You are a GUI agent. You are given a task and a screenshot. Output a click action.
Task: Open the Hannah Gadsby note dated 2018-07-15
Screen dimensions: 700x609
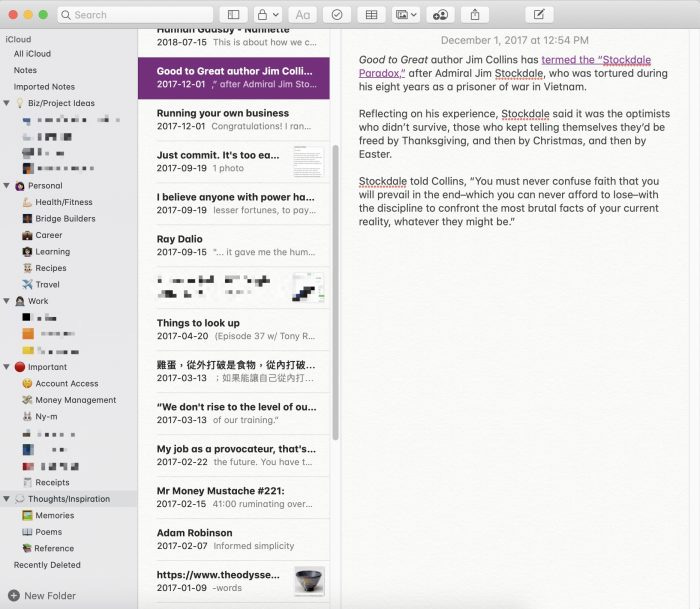pos(234,42)
